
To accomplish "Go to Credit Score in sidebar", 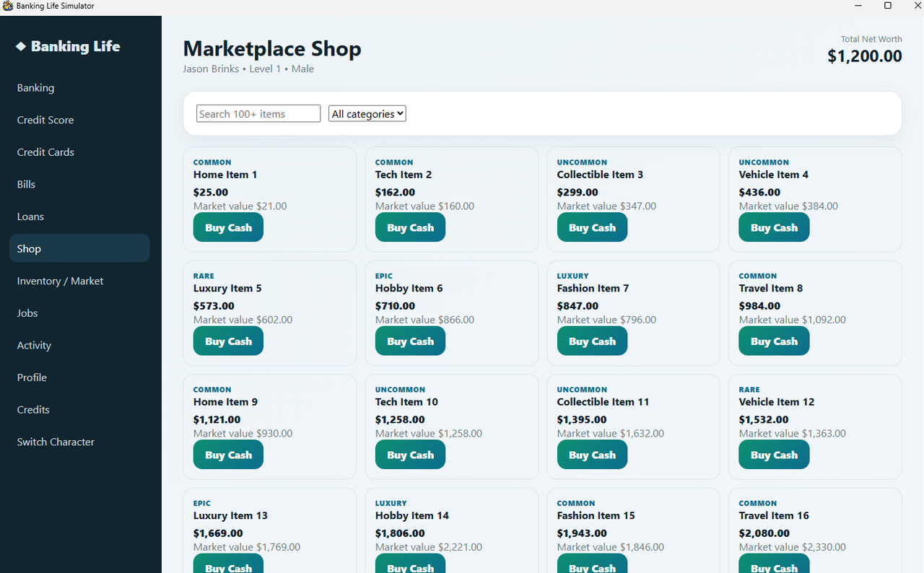I will (x=79, y=120).
